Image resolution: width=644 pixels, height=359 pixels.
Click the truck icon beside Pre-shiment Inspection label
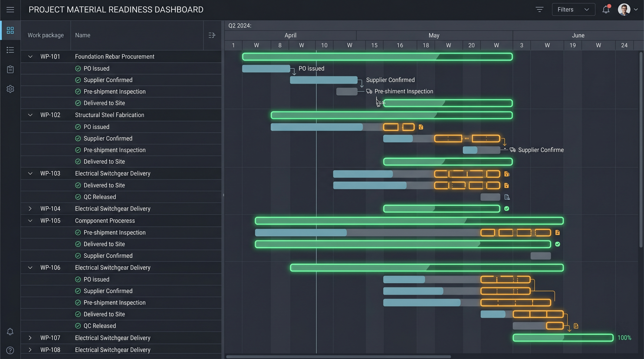tap(369, 92)
